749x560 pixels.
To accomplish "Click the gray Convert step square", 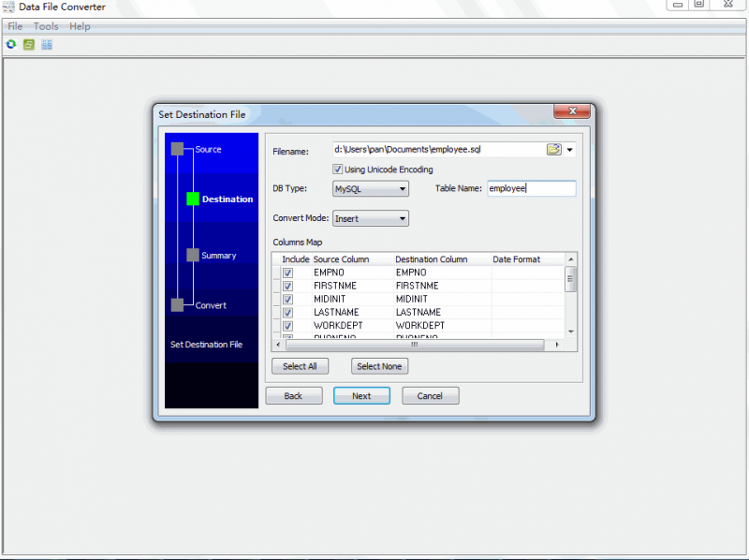I will tap(178, 304).
